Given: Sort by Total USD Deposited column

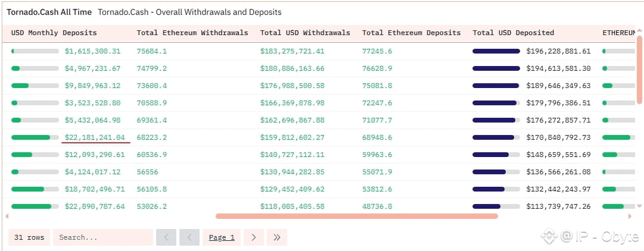Looking at the screenshot, I should pyautogui.click(x=514, y=33).
